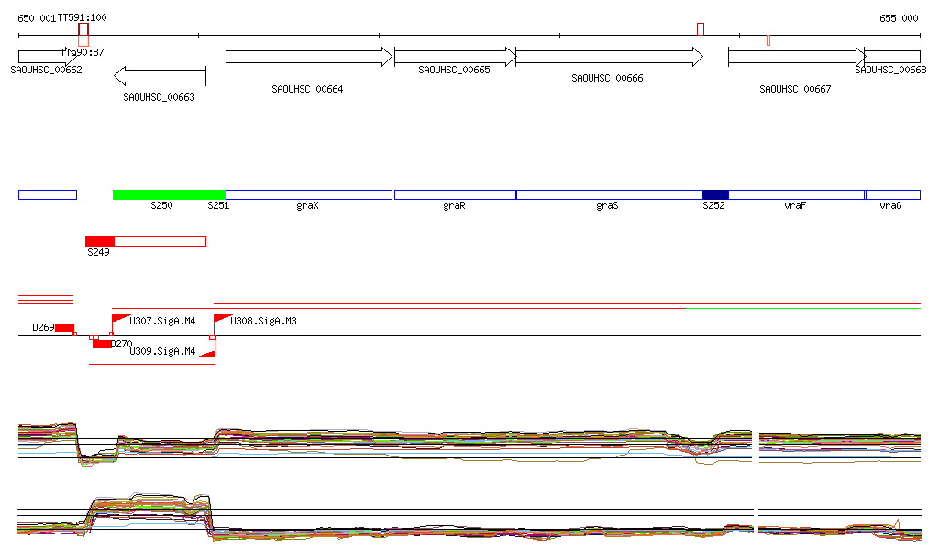Select the graR segment box
This screenshot has height=560, width=939.
pos(455,194)
